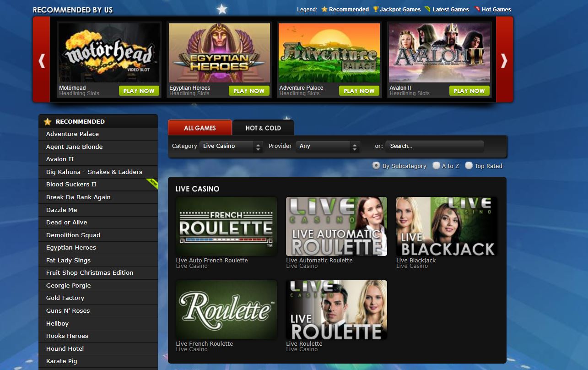
Task: Click the Latest Games legend icon
Action: (x=427, y=9)
